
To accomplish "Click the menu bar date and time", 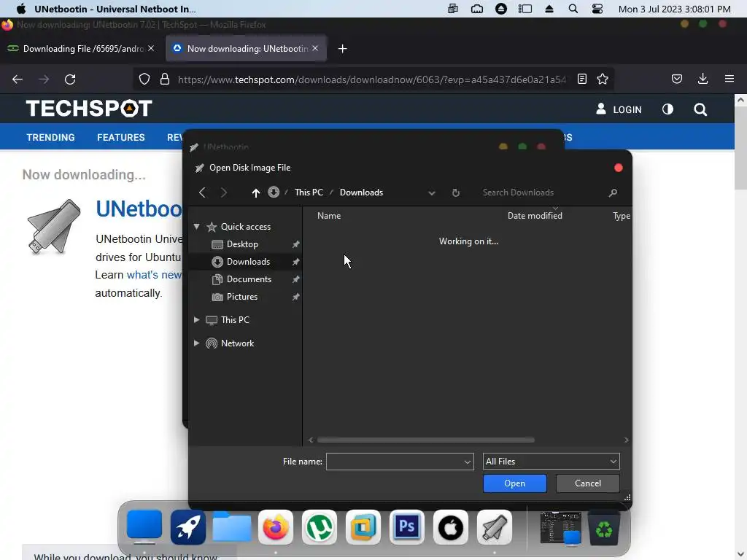I will pyautogui.click(x=674, y=9).
